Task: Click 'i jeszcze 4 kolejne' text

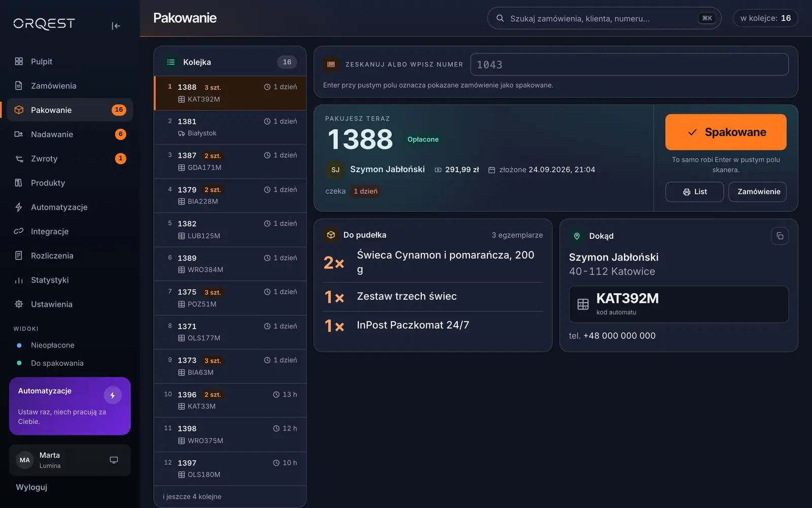Action: [192, 497]
